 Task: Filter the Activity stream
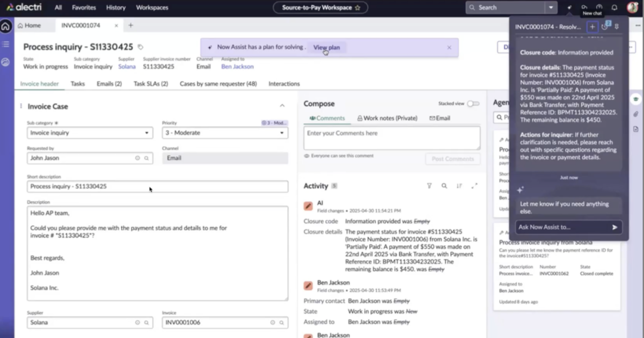429,186
